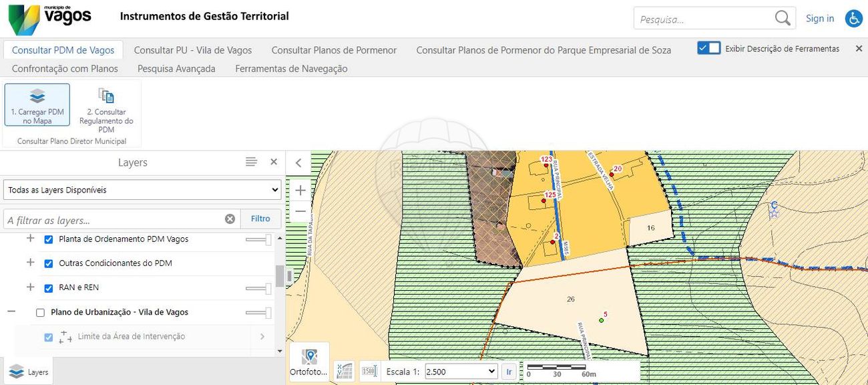
Task: Click the side panel resize handle
Action: 289,275
